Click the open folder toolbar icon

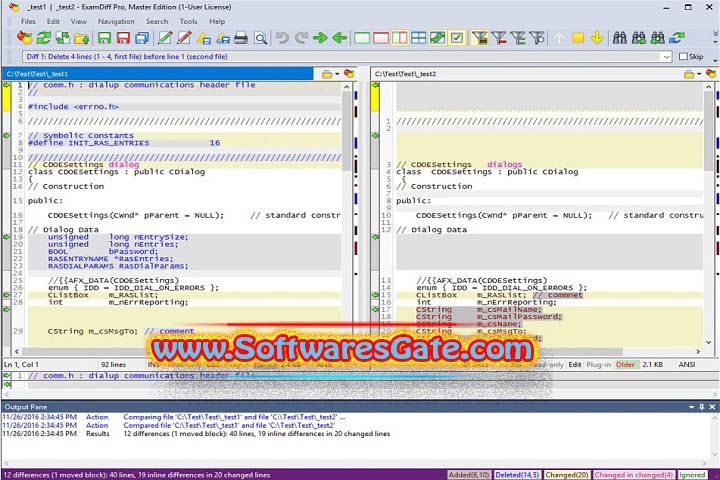click(x=82, y=38)
